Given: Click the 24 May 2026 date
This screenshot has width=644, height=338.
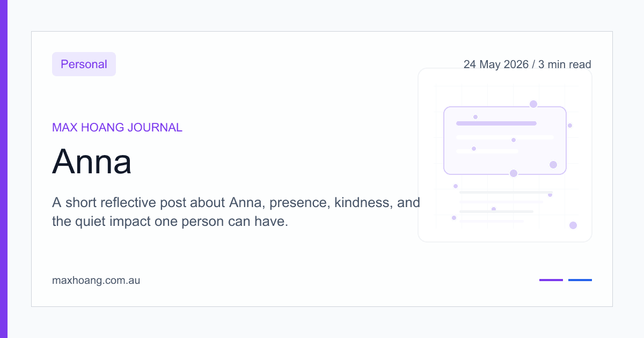Looking at the screenshot, I should tap(496, 64).
